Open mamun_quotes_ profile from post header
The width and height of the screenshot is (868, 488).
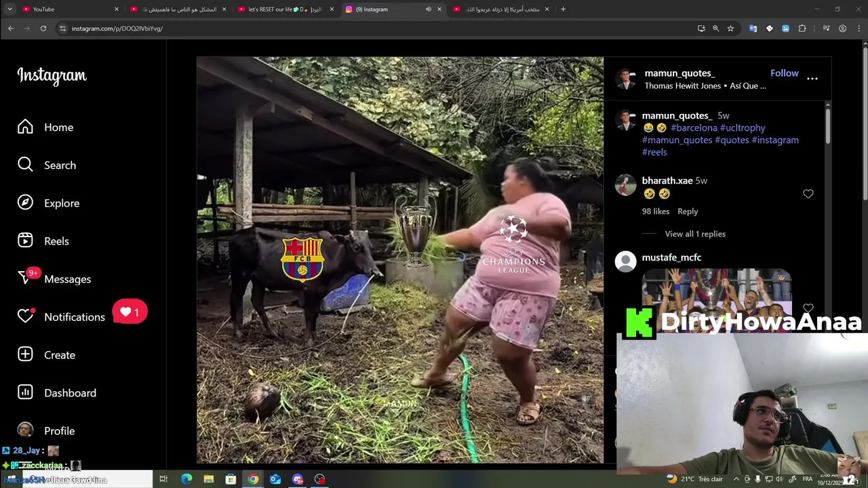679,73
